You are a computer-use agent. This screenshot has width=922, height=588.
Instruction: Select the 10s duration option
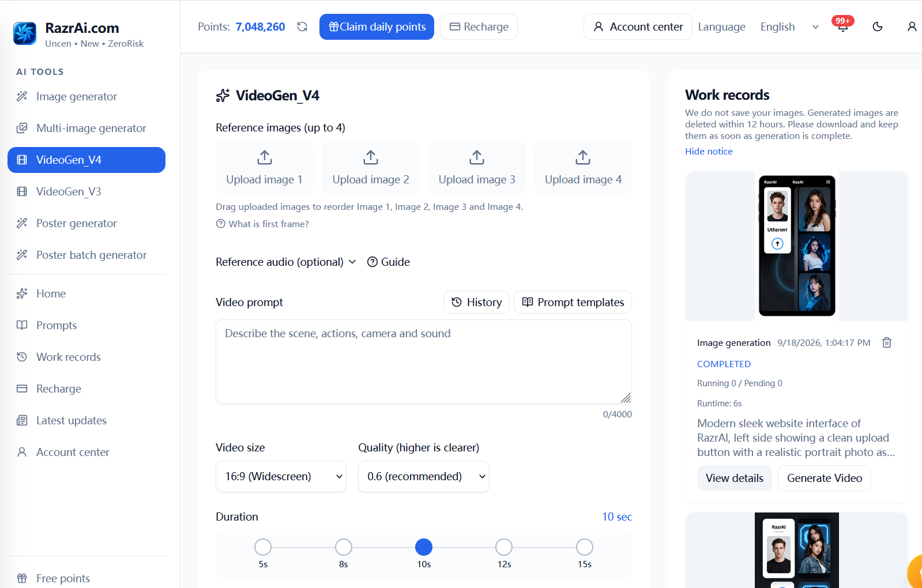click(424, 547)
